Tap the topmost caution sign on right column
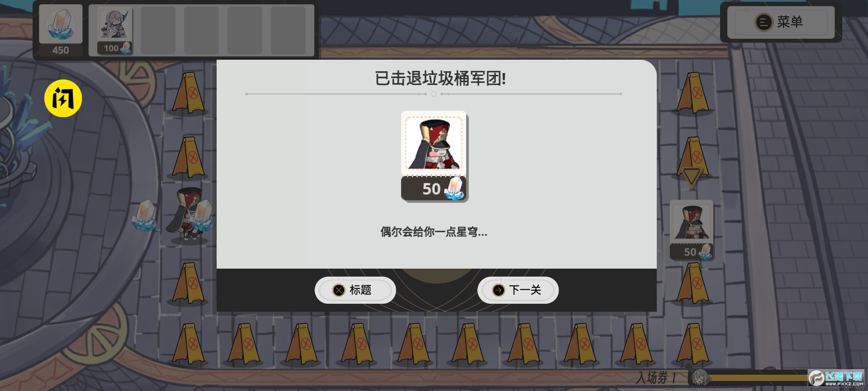The height and width of the screenshot is (391, 868). 693,93
